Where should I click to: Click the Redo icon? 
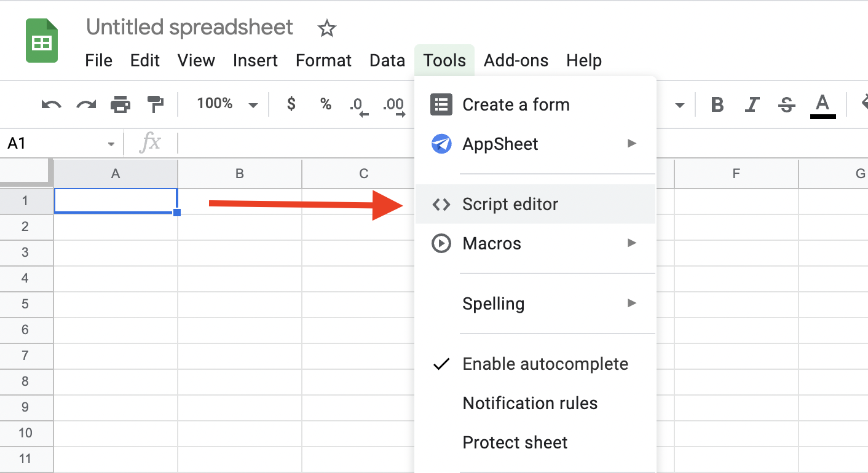coord(86,104)
